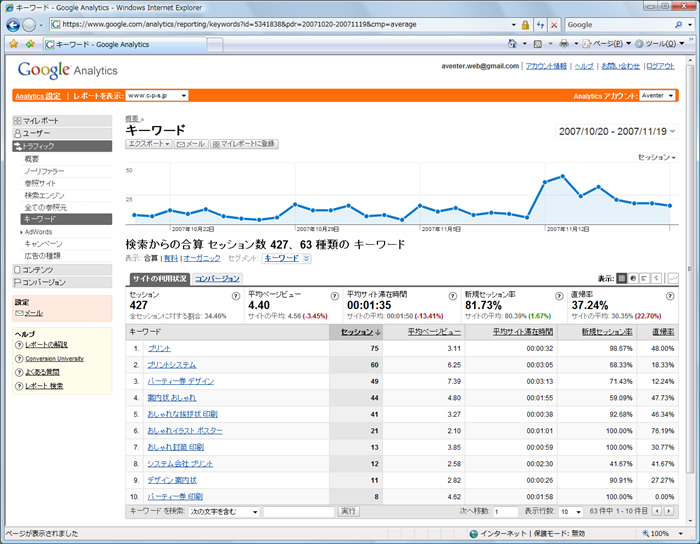
Task: Click the peak data point on graph
Action: click(x=562, y=176)
